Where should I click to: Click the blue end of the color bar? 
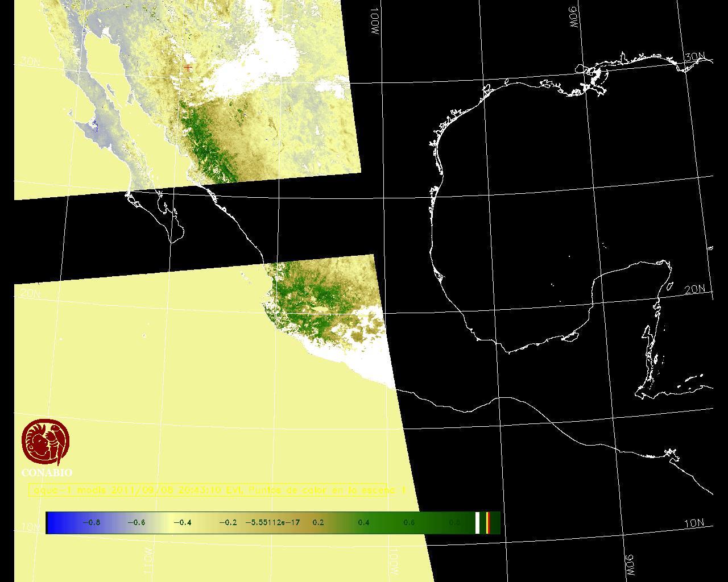tap(54, 522)
